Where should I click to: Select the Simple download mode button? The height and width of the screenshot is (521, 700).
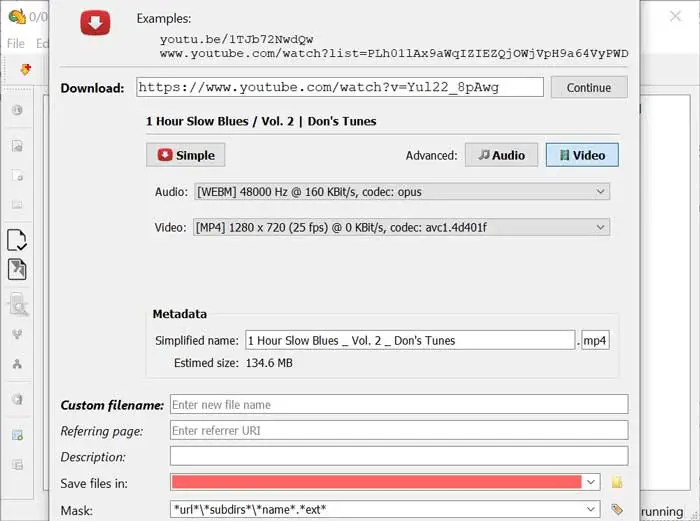pyautogui.click(x=186, y=155)
